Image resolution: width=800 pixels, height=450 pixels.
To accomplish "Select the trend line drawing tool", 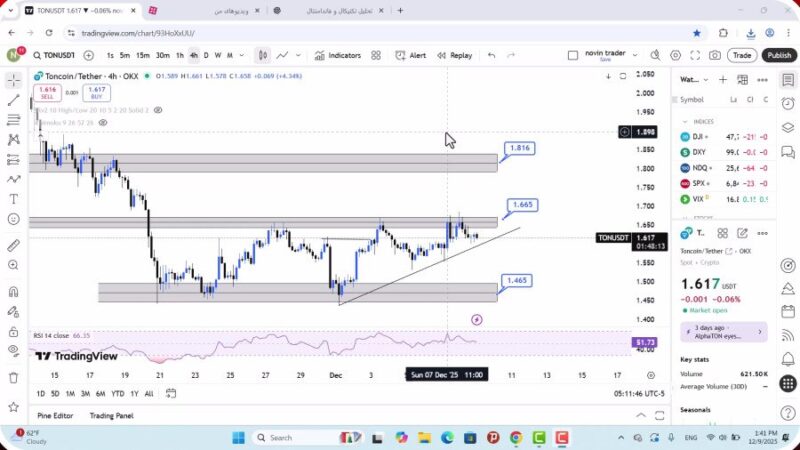I will click(13, 100).
